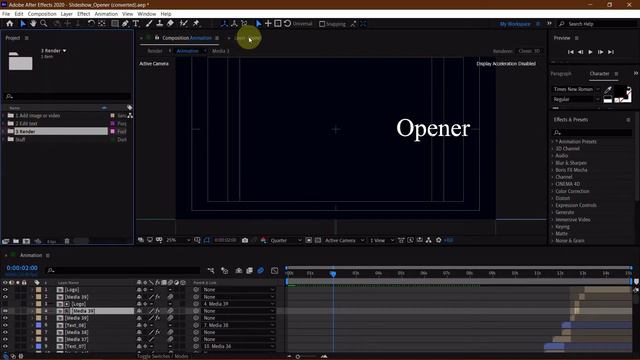Click the Media 3 breadcrumb in viewer
The image size is (640, 360).
pos(220,51)
